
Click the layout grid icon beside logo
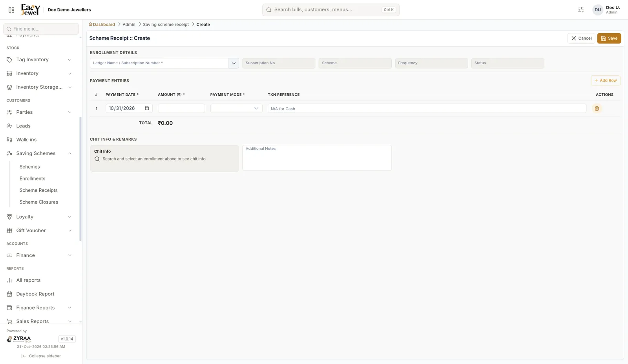(11, 10)
